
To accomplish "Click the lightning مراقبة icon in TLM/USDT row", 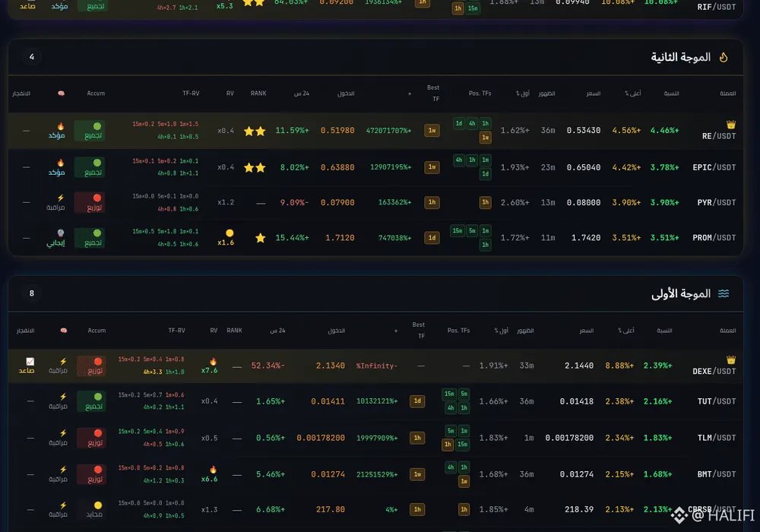I will (x=63, y=433).
